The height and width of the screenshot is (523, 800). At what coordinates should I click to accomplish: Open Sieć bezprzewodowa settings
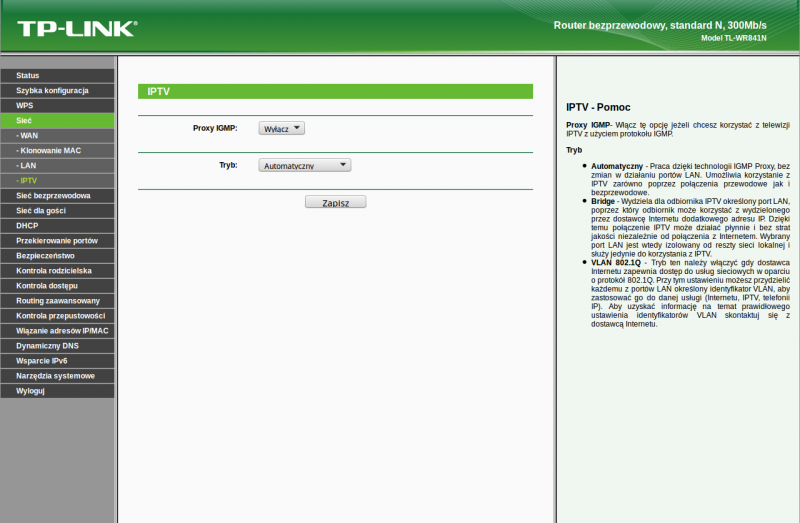[58, 196]
